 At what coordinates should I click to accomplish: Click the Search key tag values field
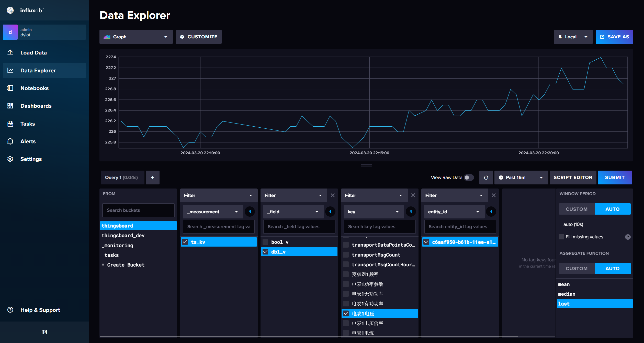point(380,227)
